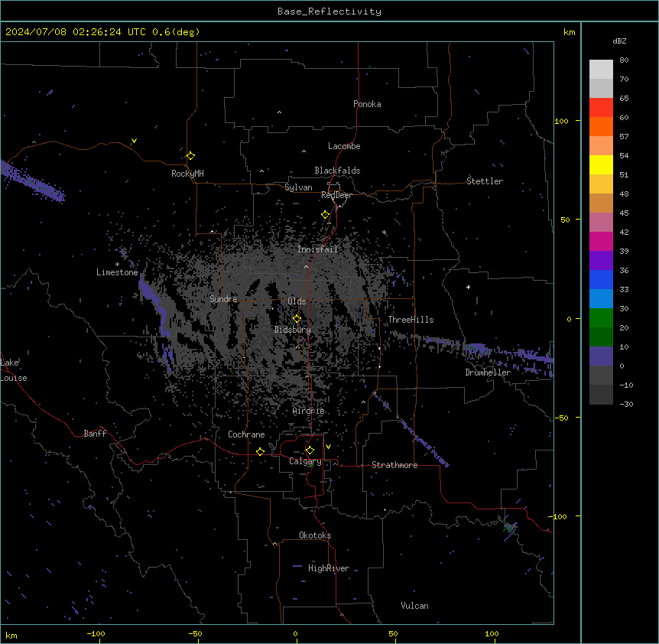The image size is (659, 644).
Task: Select the Vulcan city label
Action: 414,606
